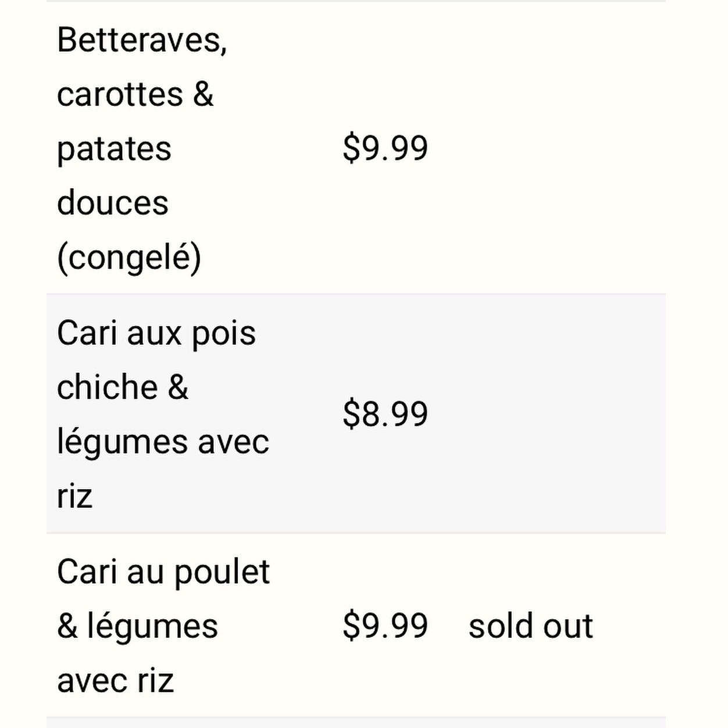Image resolution: width=728 pixels, height=728 pixels.
Task: Click the 'sold out' status label
Action: pyautogui.click(x=530, y=626)
